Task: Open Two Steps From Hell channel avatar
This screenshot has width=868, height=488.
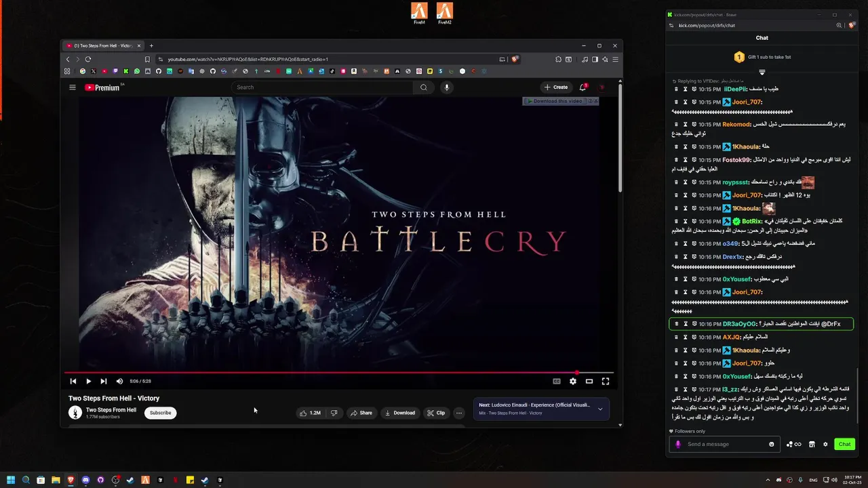Action: pyautogui.click(x=75, y=413)
